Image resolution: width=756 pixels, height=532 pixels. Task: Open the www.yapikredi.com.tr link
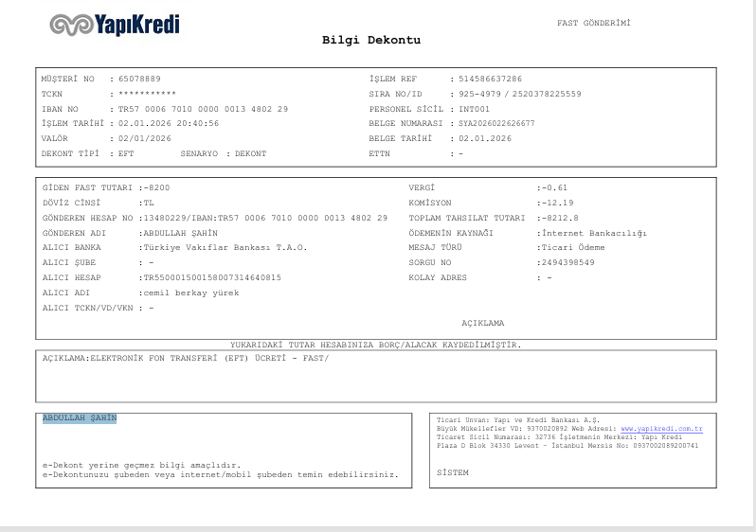click(x=661, y=429)
